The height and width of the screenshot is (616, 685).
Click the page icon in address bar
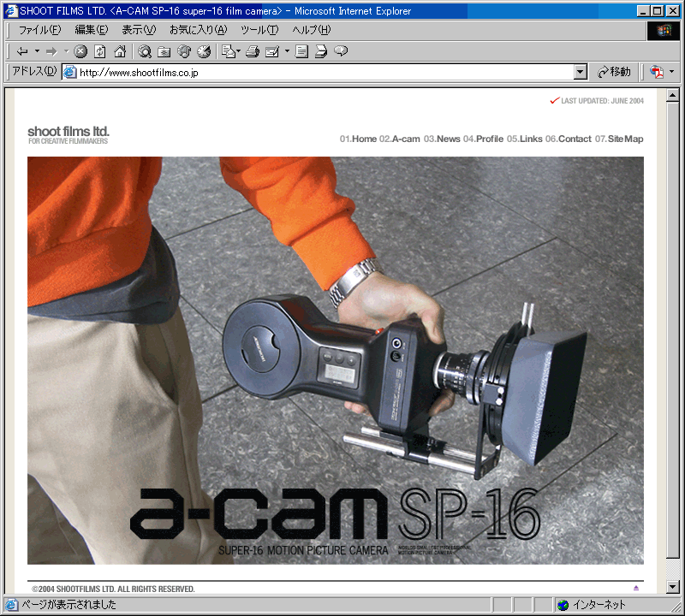pos(70,72)
